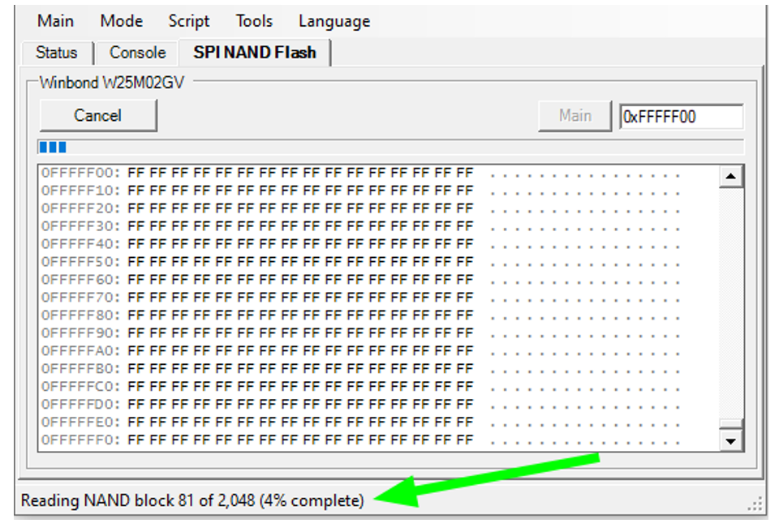Select hex row address 0FFFFF90
This screenshot has height=532, width=779.
(x=80, y=333)
